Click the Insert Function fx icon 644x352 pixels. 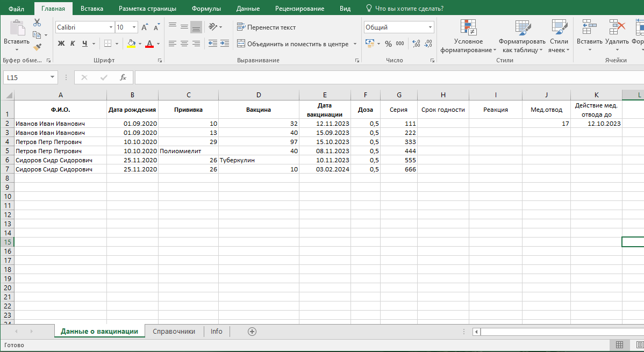(x=123, y=77)
